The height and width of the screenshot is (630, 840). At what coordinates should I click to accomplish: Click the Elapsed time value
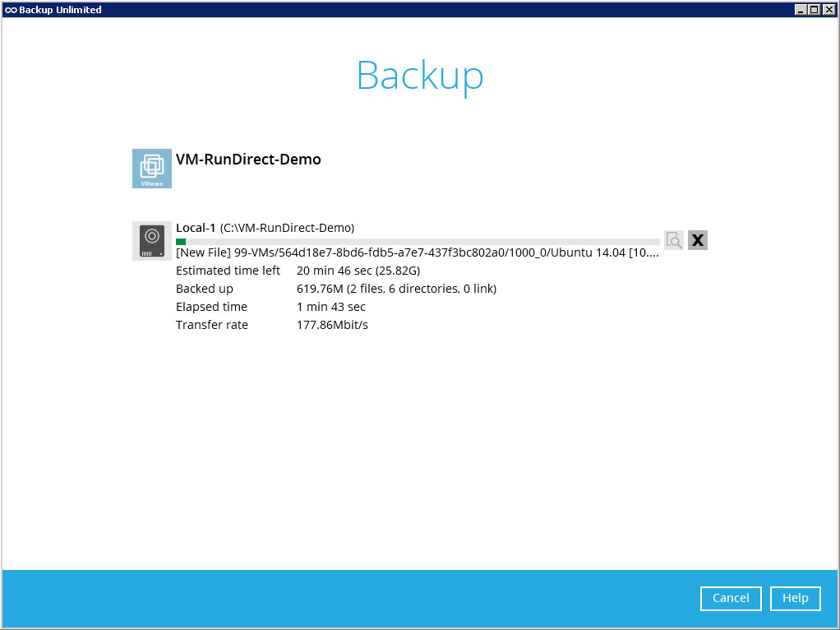click(330, 307)
